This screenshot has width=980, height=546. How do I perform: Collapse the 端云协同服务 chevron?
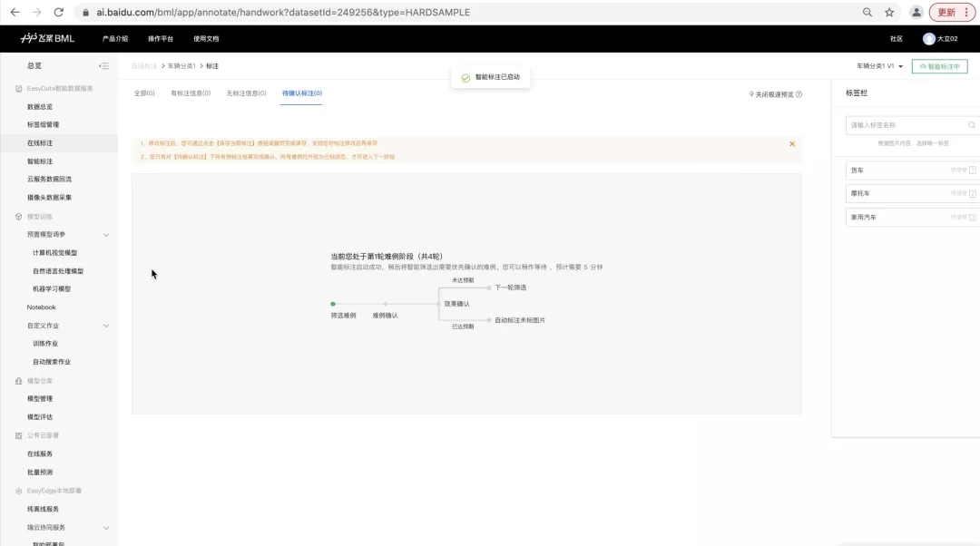[x=106, y=528]
